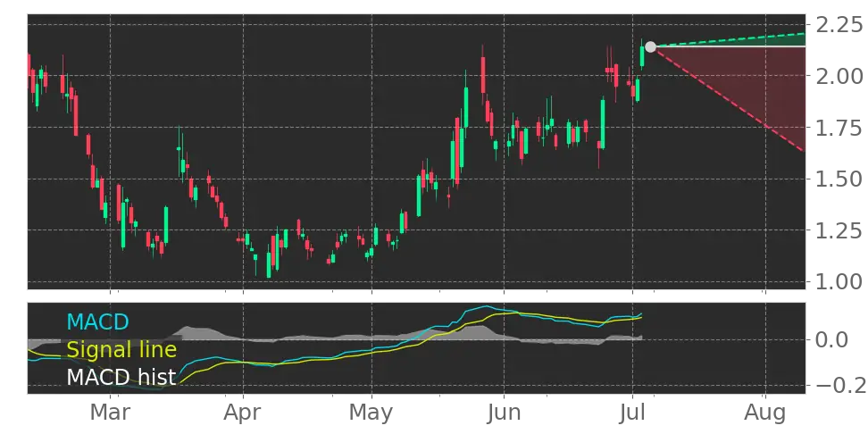This screenshot has height=434, width=868.
Task: Click the bottommost price axis label in main chart
Action: [x=836, y=282]
